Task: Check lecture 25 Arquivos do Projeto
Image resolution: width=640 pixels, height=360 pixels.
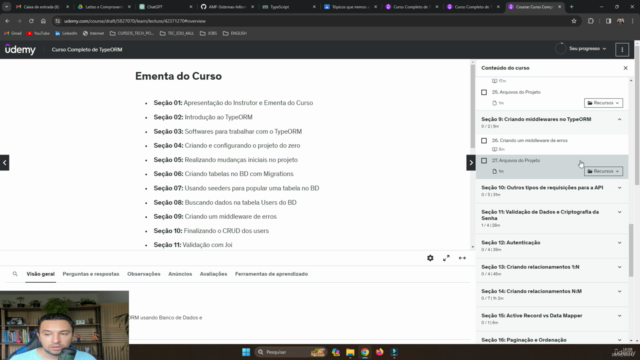Action: 484,92
